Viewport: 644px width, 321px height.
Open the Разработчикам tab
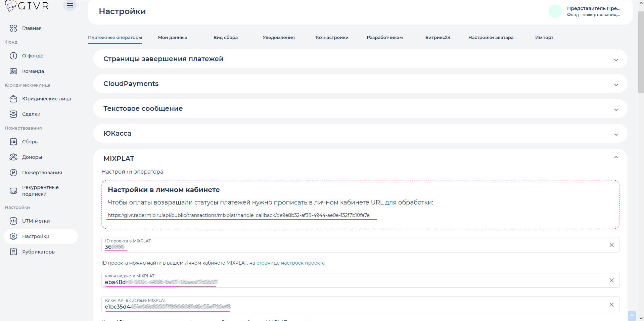click(x=385, y=38)
